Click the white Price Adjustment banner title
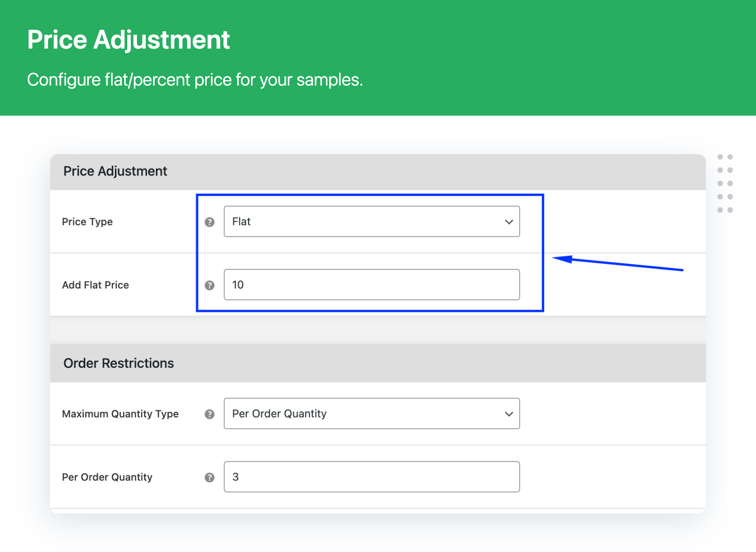756x552 pixels. [128, 40]
